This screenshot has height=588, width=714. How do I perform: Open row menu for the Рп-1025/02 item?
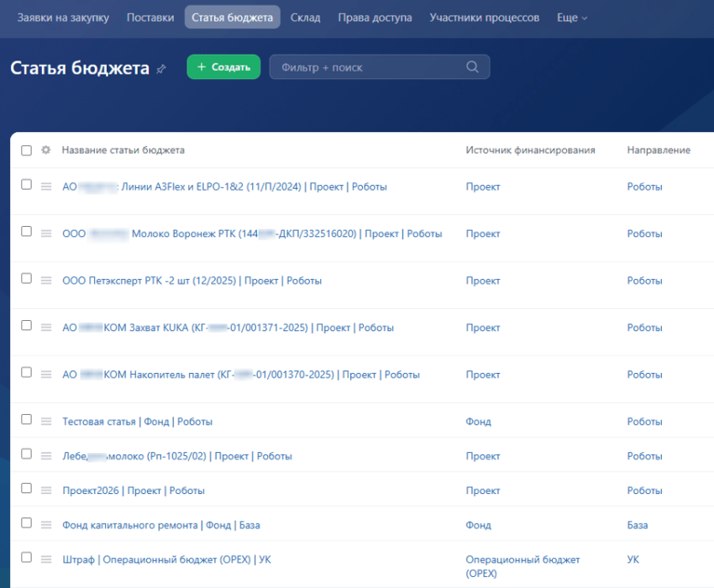click(46, 456)
